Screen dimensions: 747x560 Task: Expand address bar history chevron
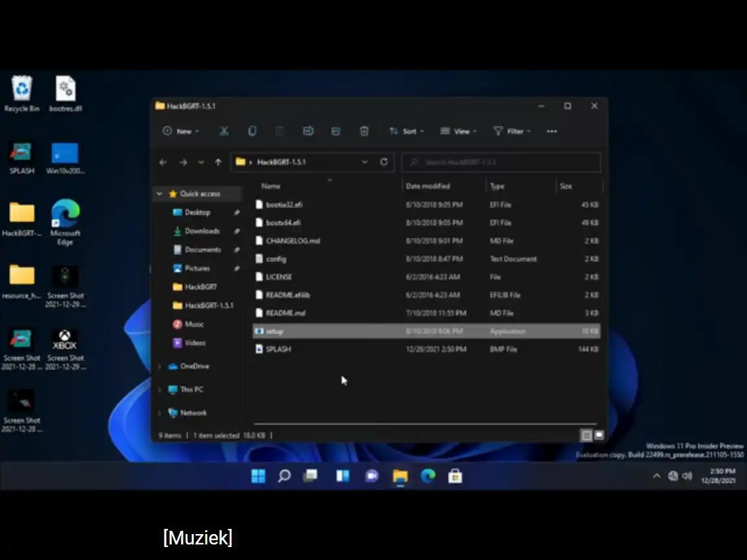click(364, 162)
